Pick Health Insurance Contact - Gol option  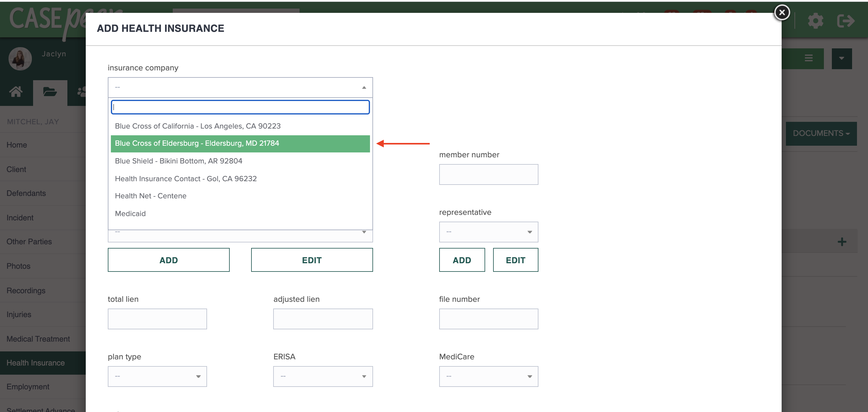click(x=240, y=178)
